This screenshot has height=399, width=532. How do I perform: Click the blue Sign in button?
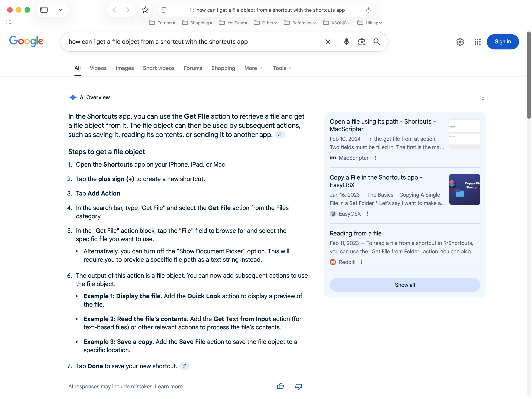click(502, 42)
